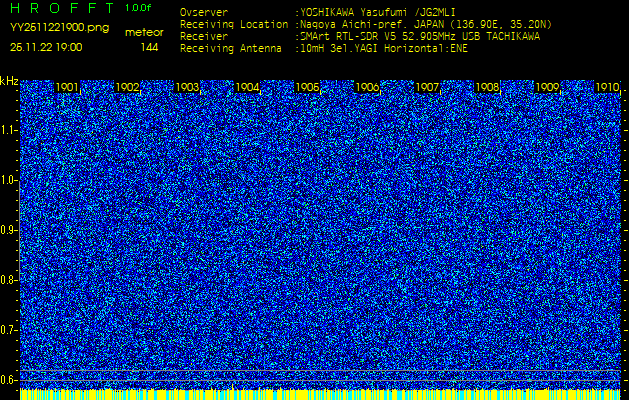Click the name YOSHIKAWA Yasufumi /JG2MLI
The height and width of the screenshot is (400, 629).
[x=378, y=13]
